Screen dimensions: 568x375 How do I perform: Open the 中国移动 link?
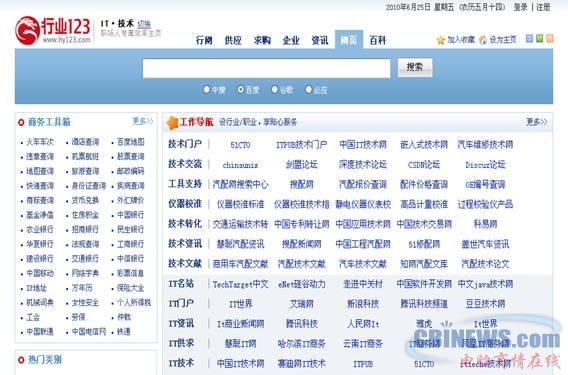40,273
